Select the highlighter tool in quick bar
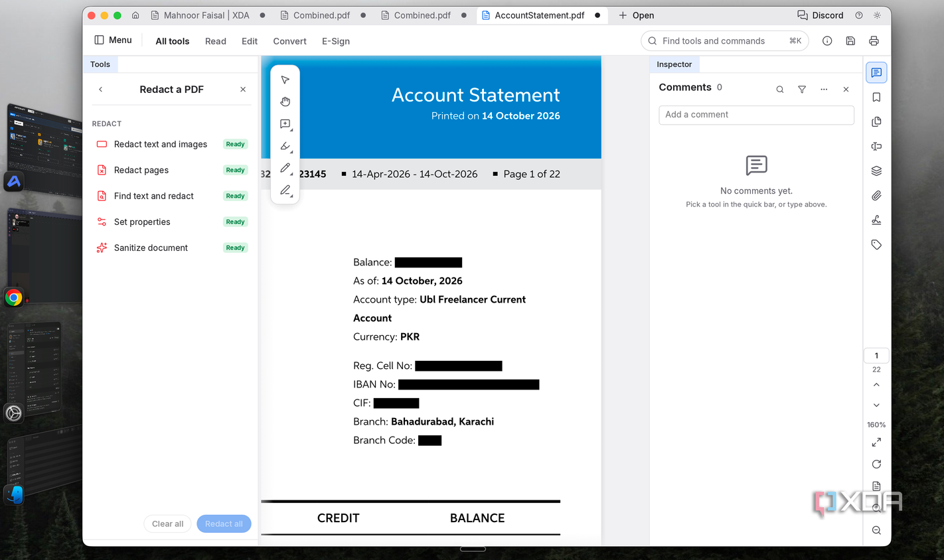The height and width of the screenshot is (560, 944). 285,146
